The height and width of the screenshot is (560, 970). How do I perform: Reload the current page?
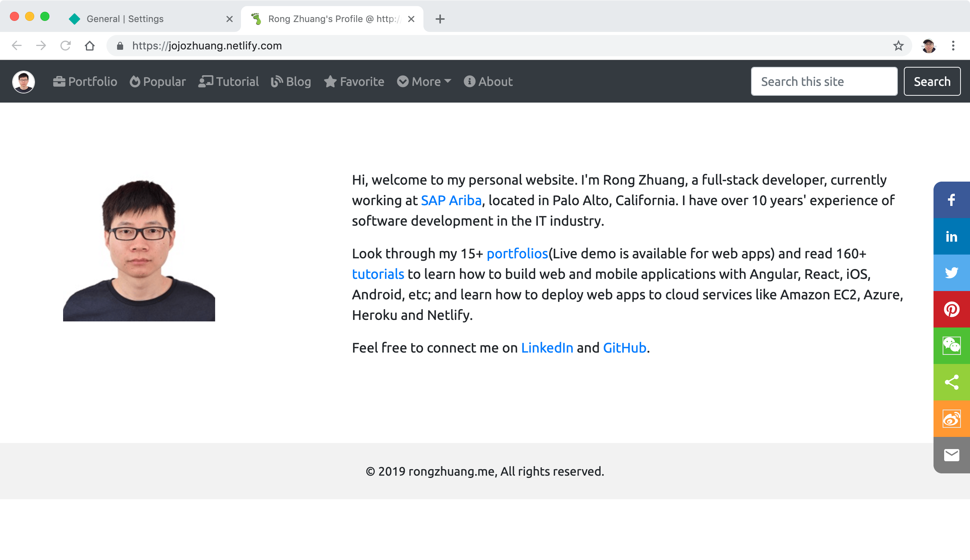point(65,46)
